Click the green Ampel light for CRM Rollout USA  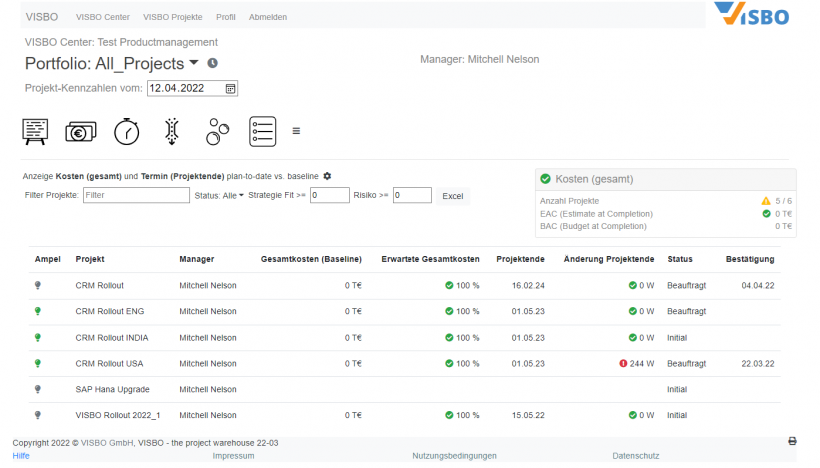[x=37, y=363]
